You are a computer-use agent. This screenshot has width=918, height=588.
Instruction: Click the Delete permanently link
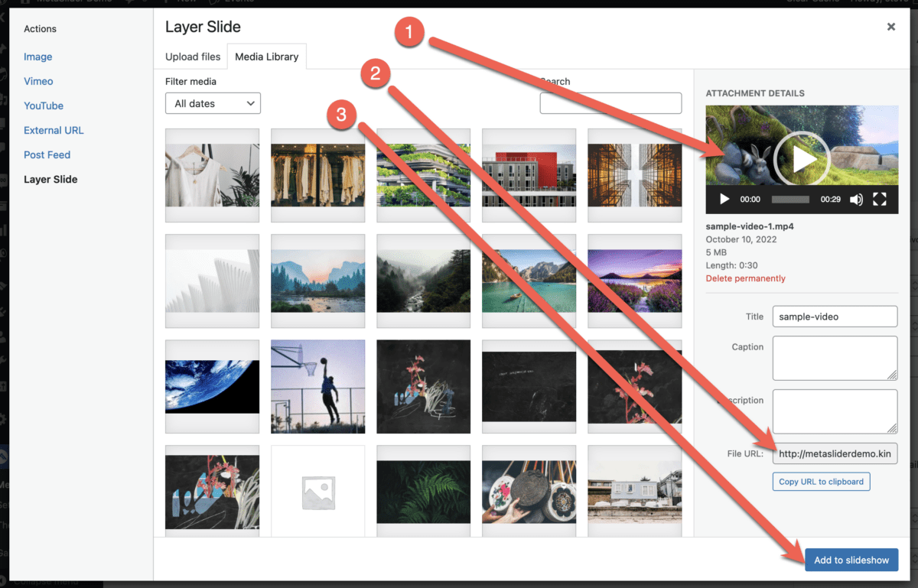(745, 278)
